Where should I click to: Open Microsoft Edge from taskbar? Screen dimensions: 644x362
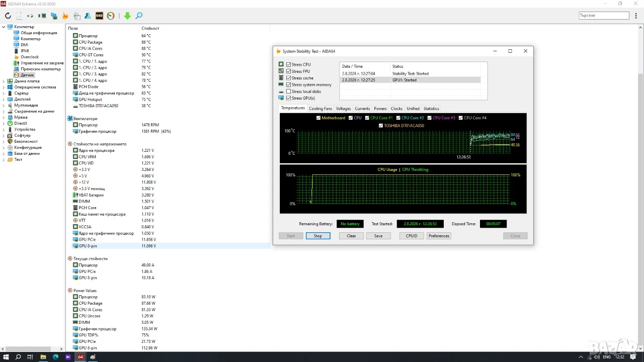(55, 357)
